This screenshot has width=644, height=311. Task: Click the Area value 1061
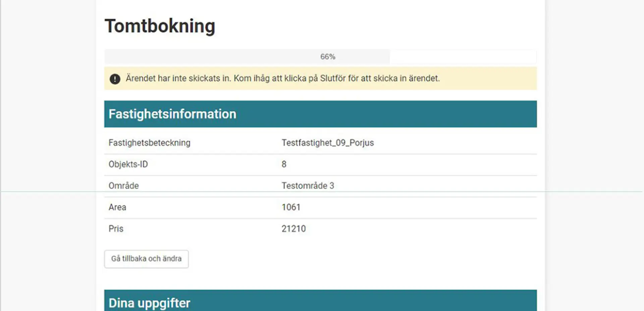pyautogui.click(x=291, y=207)
